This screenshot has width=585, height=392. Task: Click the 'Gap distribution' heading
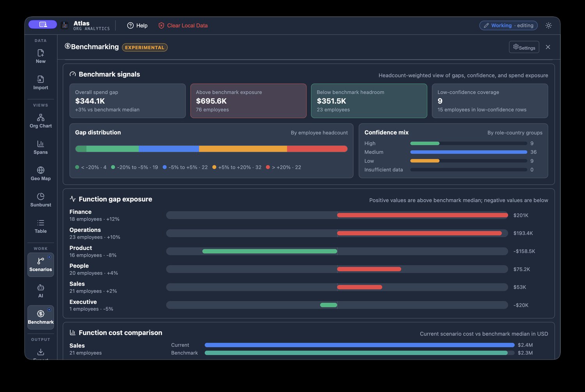pyautogui.click(x=98, y=132)
